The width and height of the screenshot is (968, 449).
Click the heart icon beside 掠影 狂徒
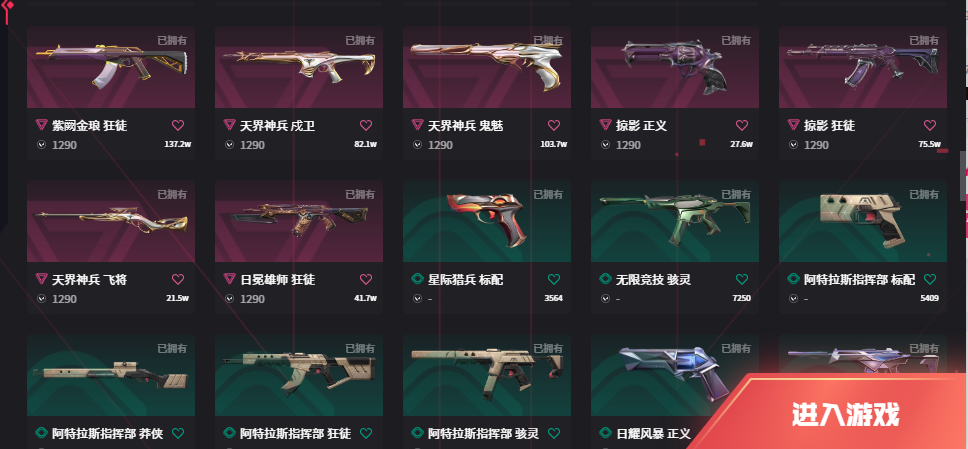[x=930, y=125]
